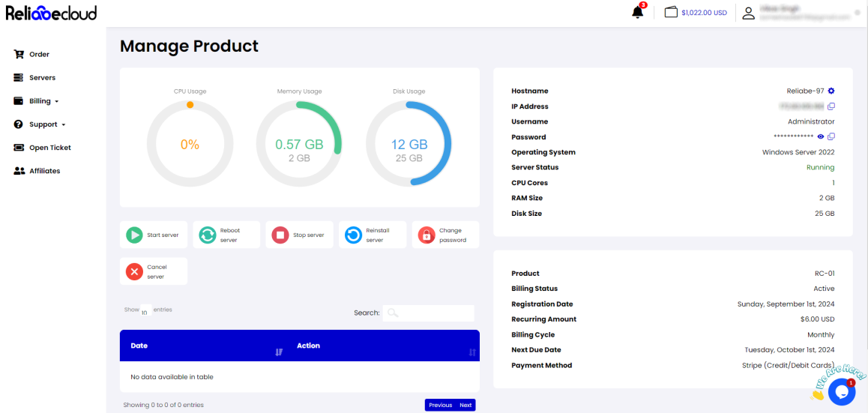
Task: Click the Stripe payment method value
Action: point(789,365)
